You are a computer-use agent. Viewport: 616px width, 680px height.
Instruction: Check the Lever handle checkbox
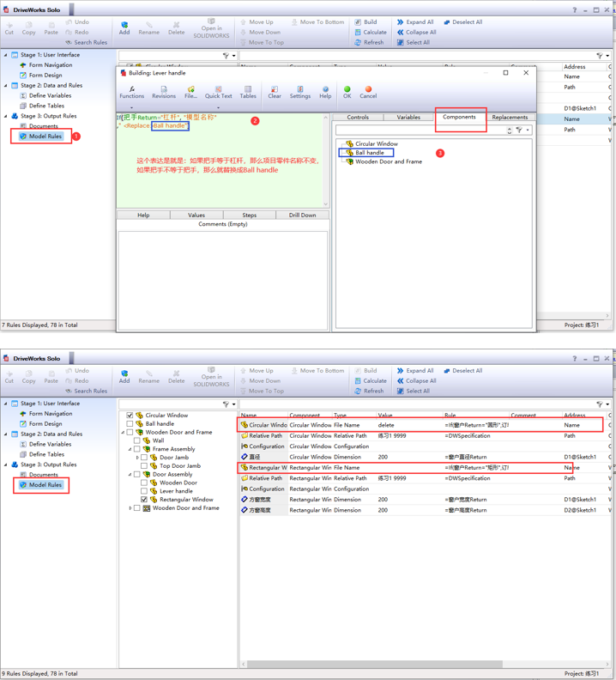click(144, 491)
